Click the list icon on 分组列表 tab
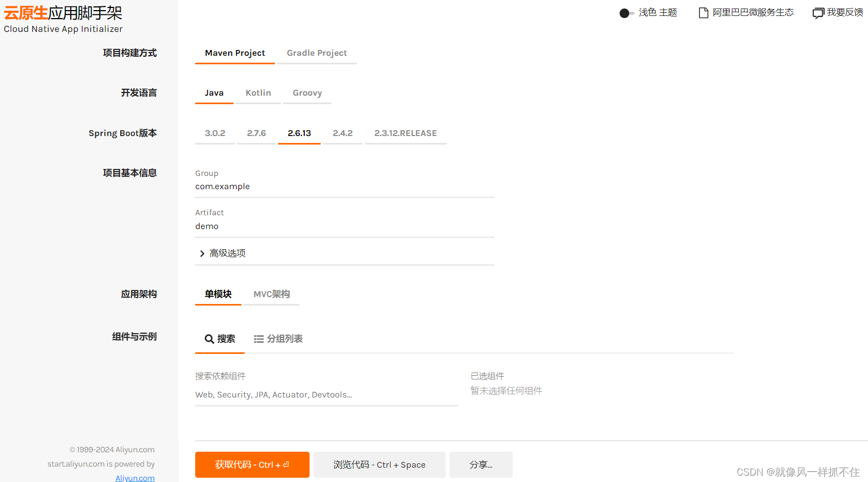Viewport: 868px width, 482px height. [259, 339]
